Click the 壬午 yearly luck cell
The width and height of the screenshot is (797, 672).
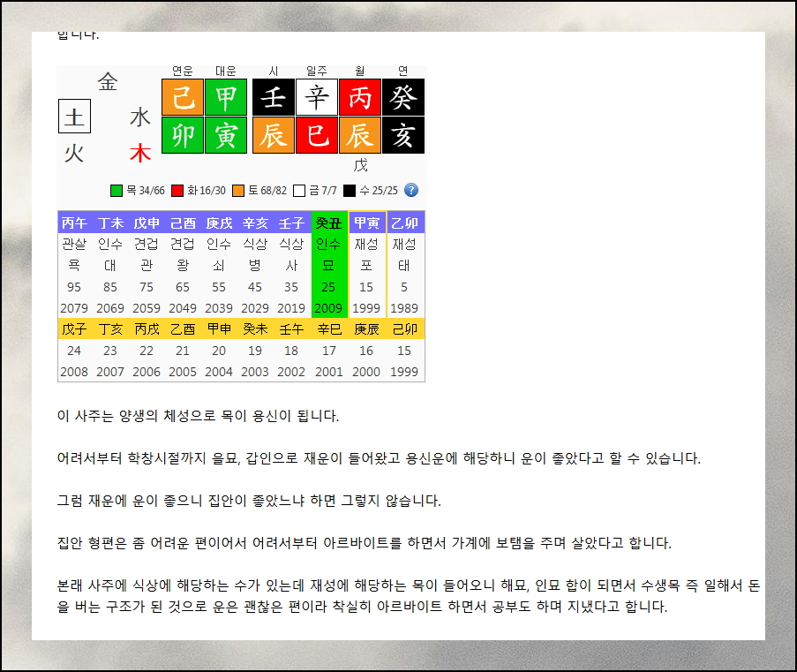(x=292, y=329)
